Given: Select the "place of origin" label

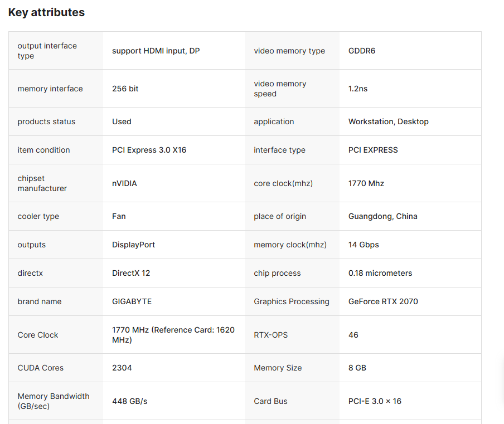Looking at the screenshot, I should pyautogui.click(x=280, y=217).
